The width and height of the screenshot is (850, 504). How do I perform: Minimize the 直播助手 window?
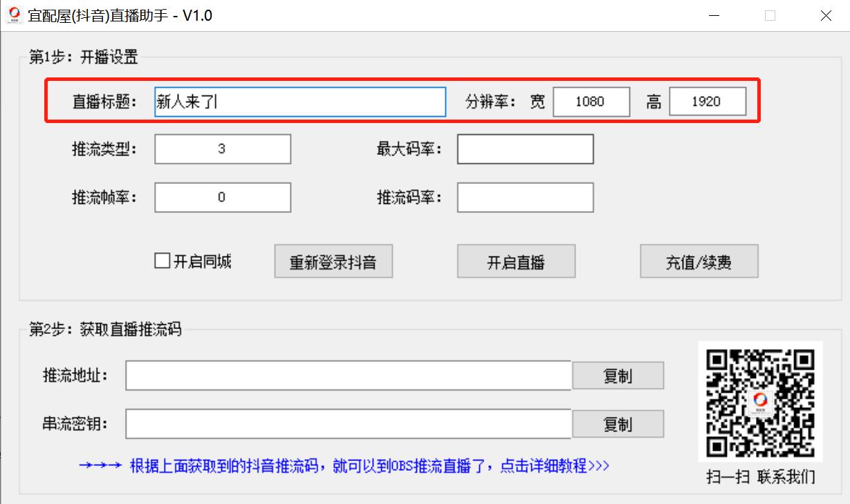click(715, 15)
